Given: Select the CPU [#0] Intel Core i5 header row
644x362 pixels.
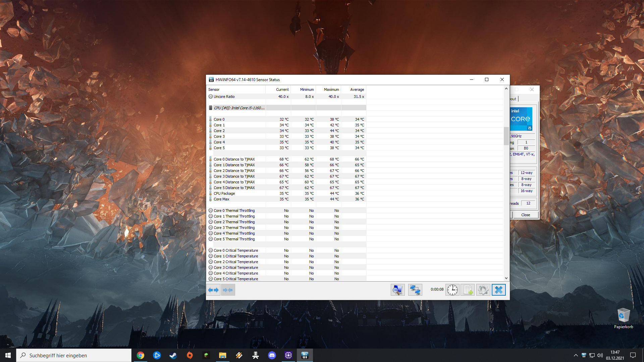Looking at the screenshot, I should pyautogui.click(x=239, y=108).
